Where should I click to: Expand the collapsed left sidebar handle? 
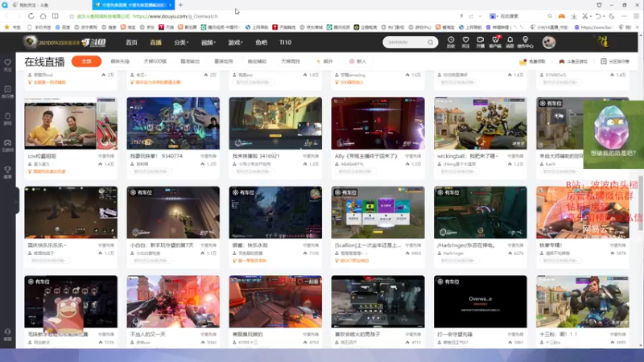(x=16, y=200)
